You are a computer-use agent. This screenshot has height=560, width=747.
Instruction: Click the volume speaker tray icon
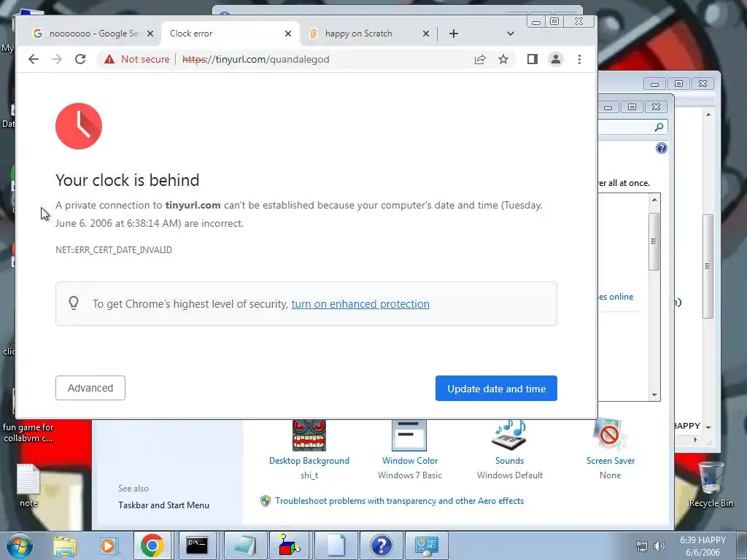point(659,546)
